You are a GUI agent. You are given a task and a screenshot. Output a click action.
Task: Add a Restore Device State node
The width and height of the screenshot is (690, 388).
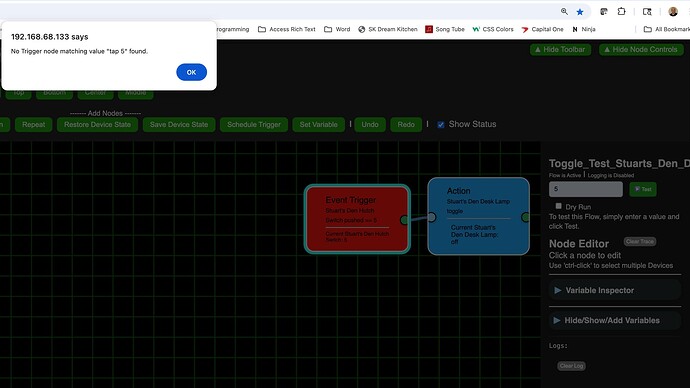[97, 124]
